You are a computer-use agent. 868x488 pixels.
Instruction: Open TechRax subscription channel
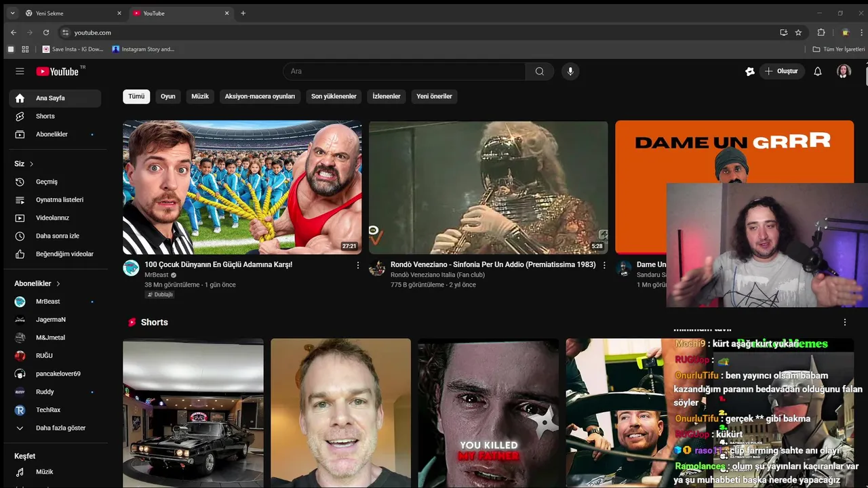coord(55,410)
